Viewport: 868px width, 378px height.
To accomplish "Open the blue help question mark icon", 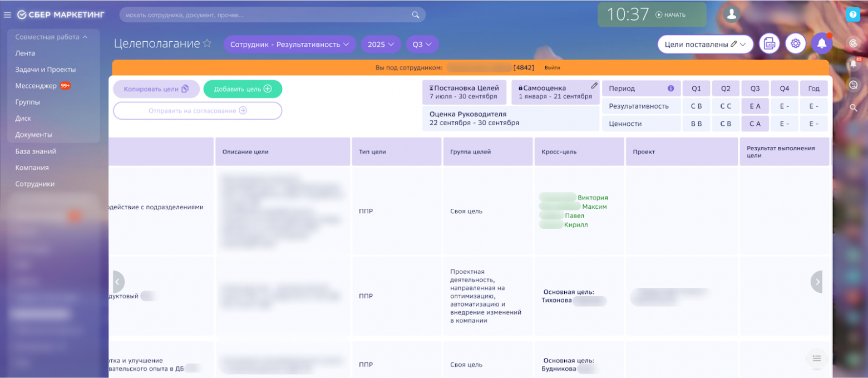I will click(x=853, y=15).
